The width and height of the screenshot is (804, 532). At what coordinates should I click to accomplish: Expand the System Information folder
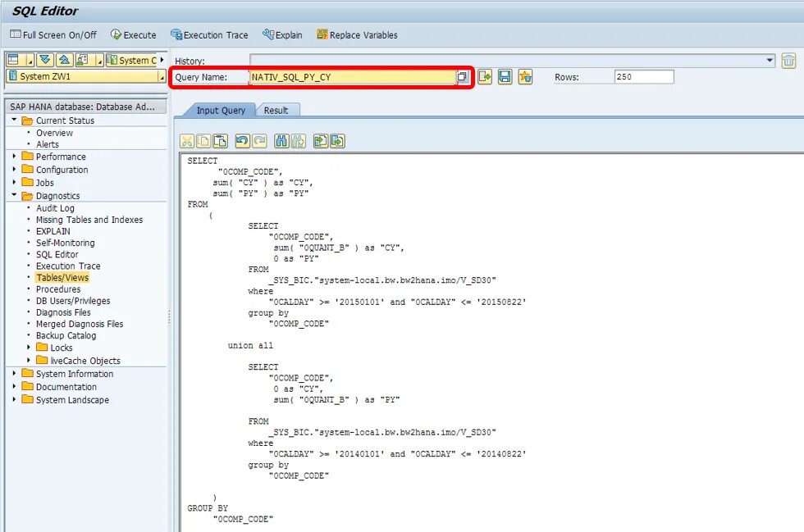click(14, 373)
